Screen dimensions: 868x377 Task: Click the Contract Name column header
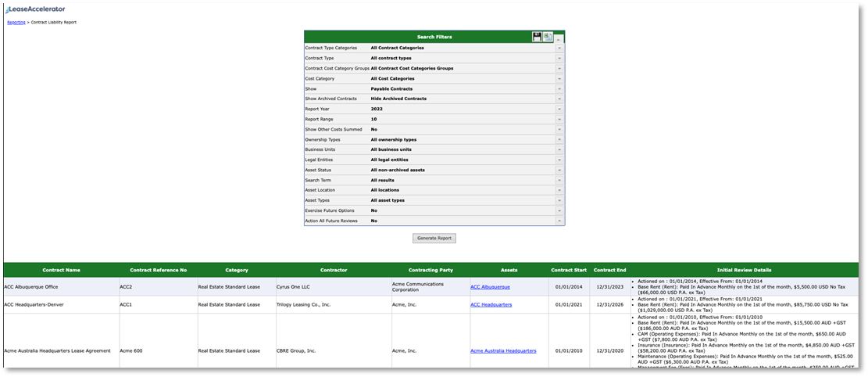pyautogui.click(x=62, y=270)
